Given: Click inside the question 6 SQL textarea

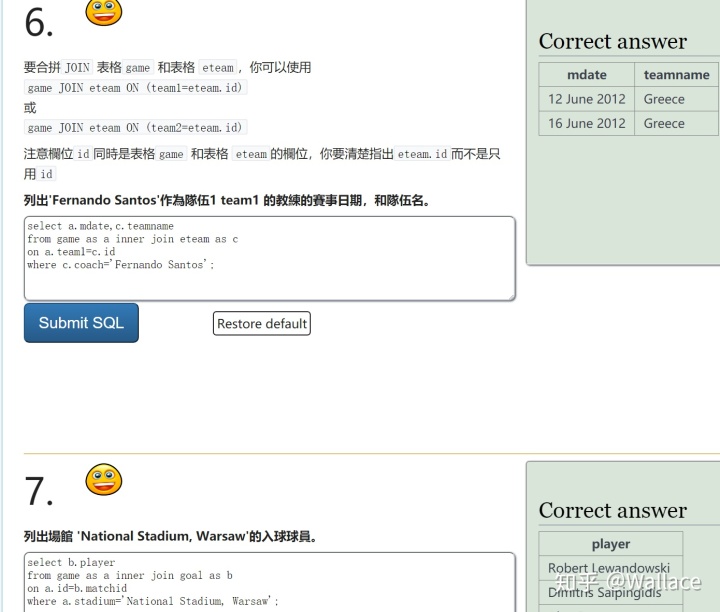Looking at the screenshot, I should pyautogui.click(x=270, y=258).
